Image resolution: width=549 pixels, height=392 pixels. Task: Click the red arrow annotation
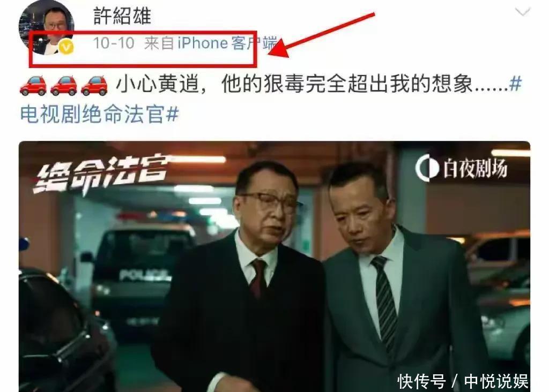(x=322, y=35)
